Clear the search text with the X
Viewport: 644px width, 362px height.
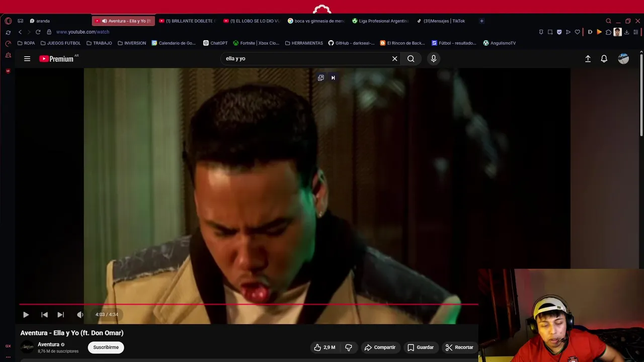coord(394,59)
